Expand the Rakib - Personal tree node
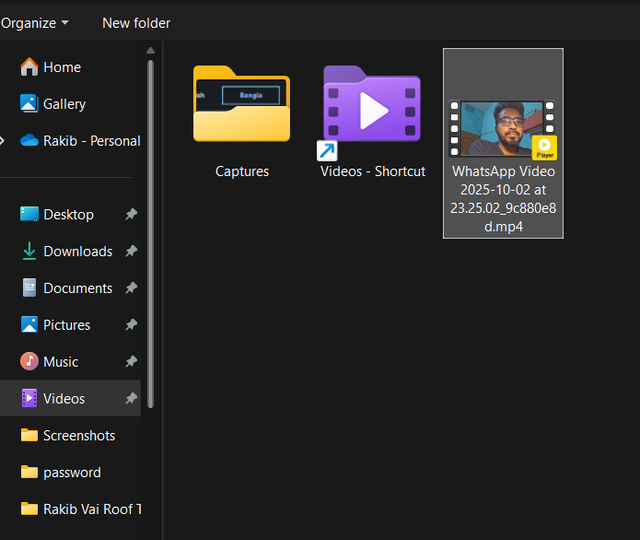 (5, 141)
